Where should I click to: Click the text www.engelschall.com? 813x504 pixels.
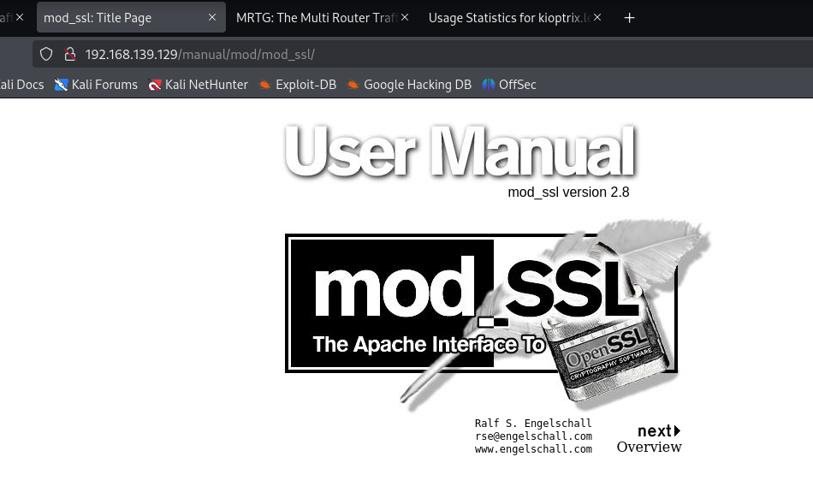tap(533, 449)
